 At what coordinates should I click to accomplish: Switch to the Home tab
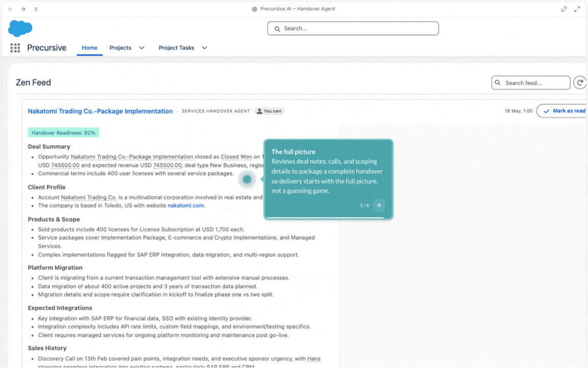pyautogui.click(x=90, y=48)
